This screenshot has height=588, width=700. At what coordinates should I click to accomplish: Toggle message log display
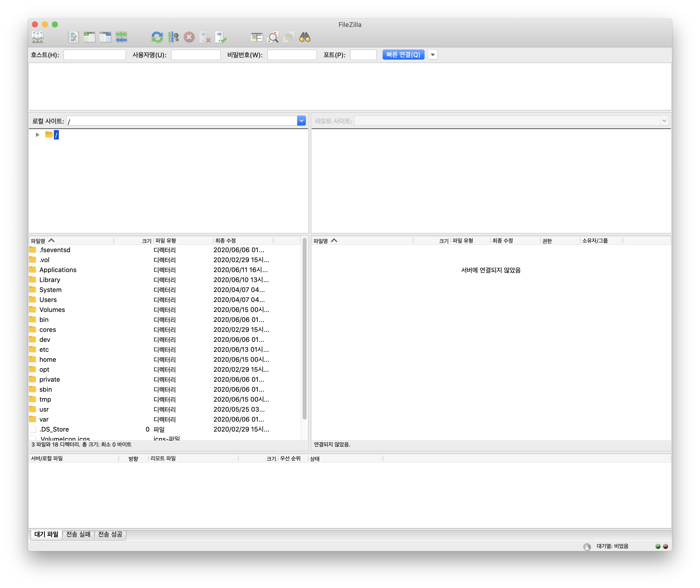coord(73,37)
